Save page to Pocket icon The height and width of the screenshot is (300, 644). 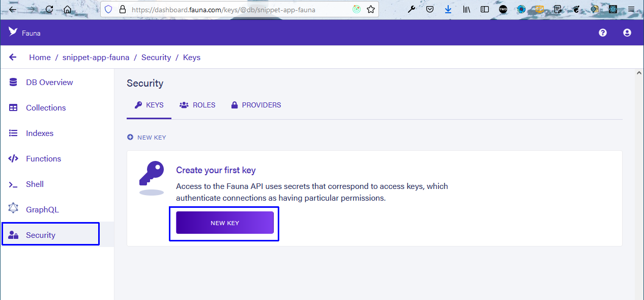pyautogui.click(x=430, y=9)
